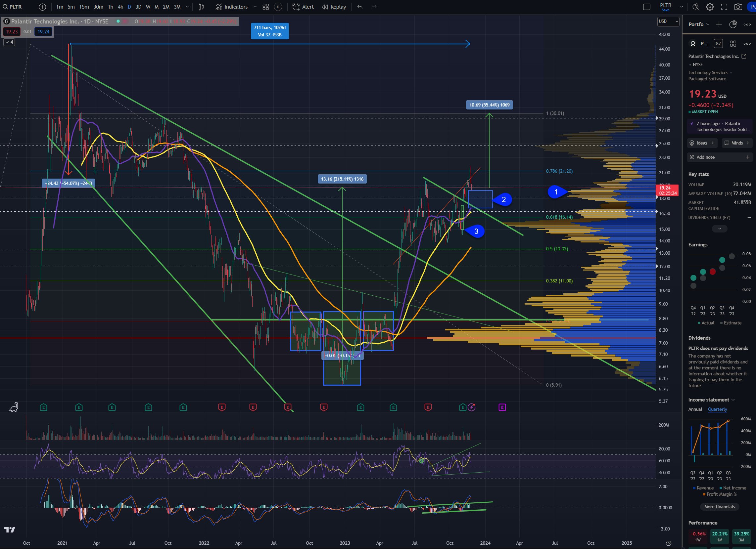
Task: Collapse the indicator legend showing 4
Action: [x=9, y=42]
